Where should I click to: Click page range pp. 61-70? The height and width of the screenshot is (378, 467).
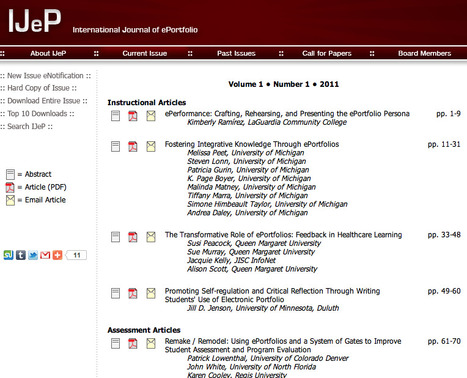[x=444, y=341]
